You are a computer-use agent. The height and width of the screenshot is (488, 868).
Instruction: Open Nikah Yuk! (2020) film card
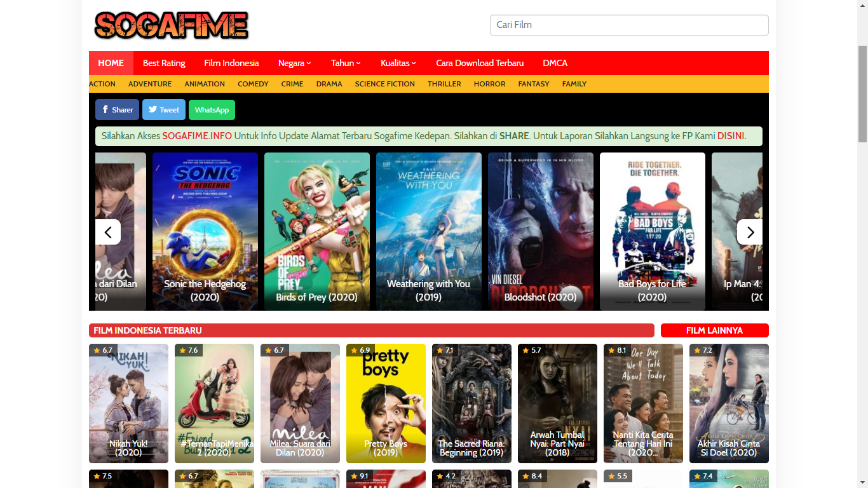(x=128, y=403)
